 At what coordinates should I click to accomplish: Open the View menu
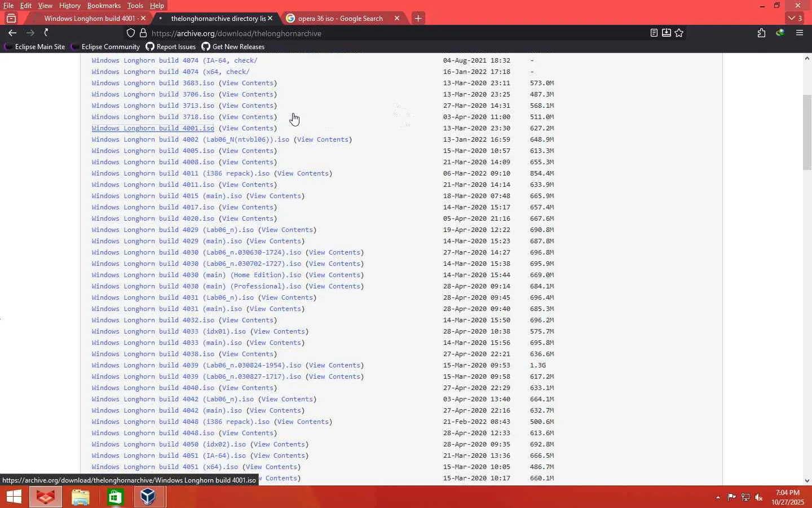click(x=45, y=6)
